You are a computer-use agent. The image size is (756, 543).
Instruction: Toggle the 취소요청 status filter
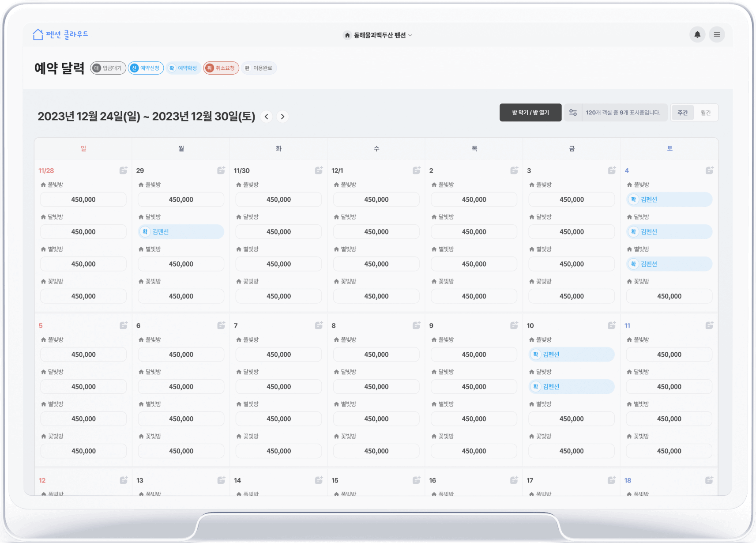221,68
